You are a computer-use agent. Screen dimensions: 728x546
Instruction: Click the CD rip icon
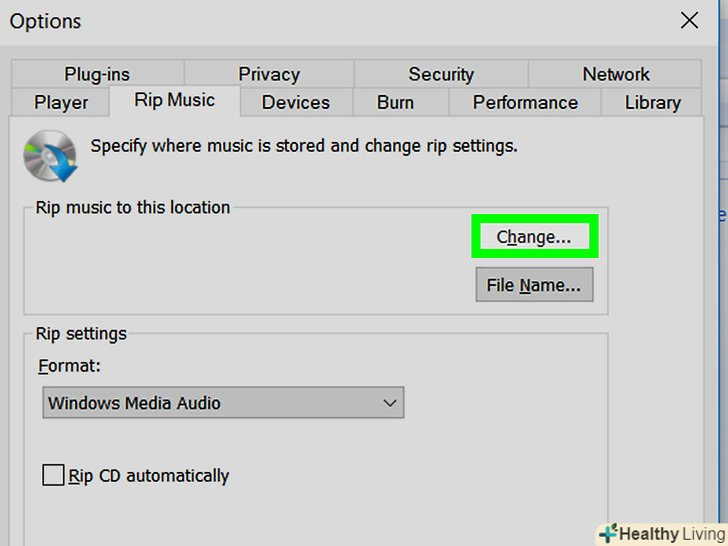[49, 155]
